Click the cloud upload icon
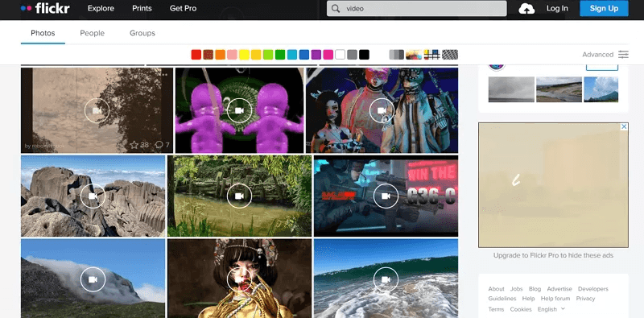Image resolution: width=644 pixels, height=318 pixels. 526,8
